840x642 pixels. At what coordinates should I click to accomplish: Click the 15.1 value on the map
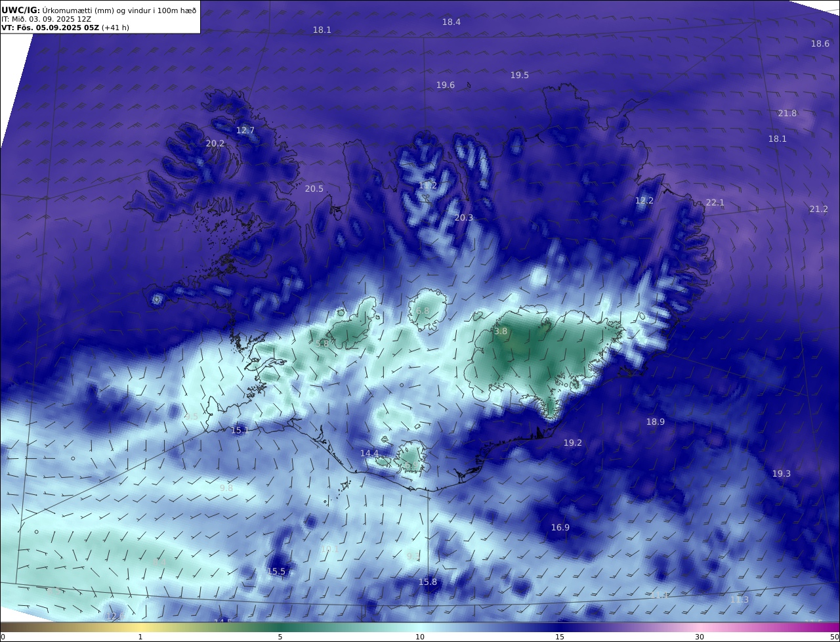click(240, 430)
